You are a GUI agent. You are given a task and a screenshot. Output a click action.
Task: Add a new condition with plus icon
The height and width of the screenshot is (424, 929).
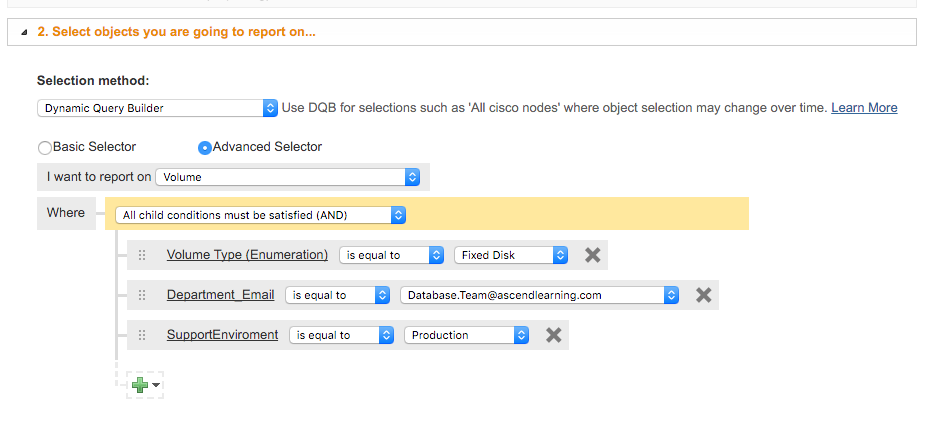(140, 384)
